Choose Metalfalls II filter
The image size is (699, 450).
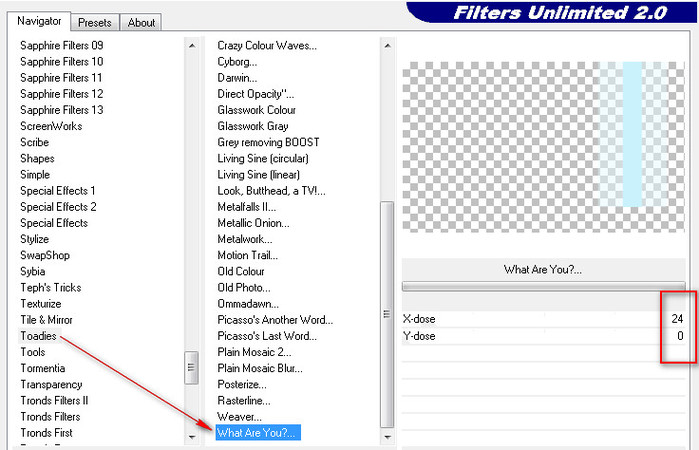click(x=247, y=207)
